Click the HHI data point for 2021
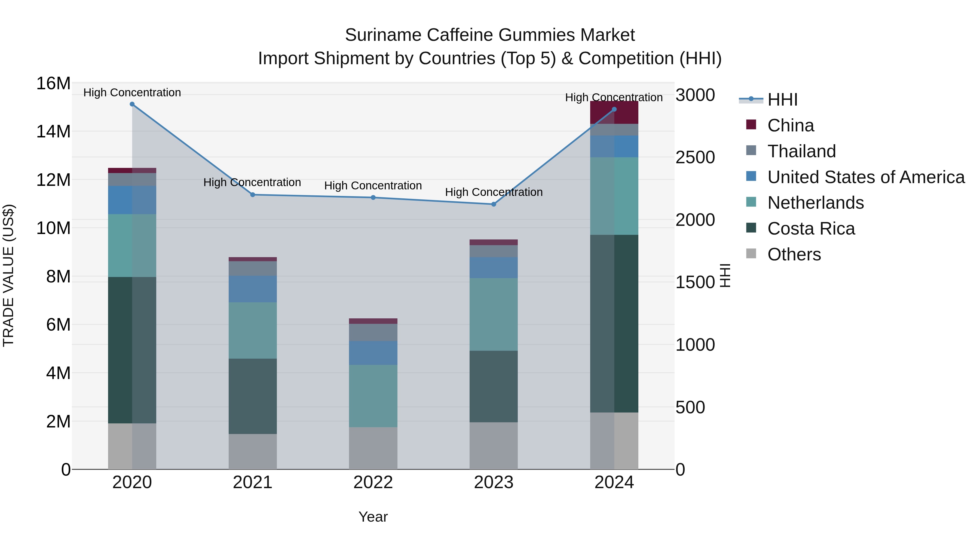Viewport: 980px width, 551px height. tap(253, 195)
